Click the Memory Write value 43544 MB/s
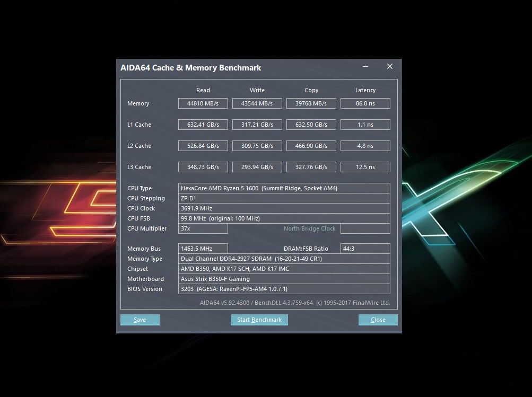The height and width of the screenshot is (397, 532). tap(257, 103)
